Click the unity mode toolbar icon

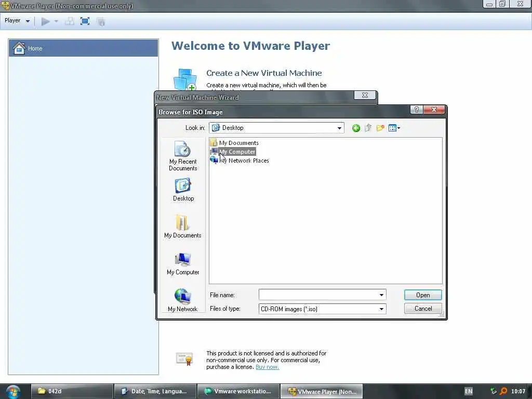tap(101, 22)
